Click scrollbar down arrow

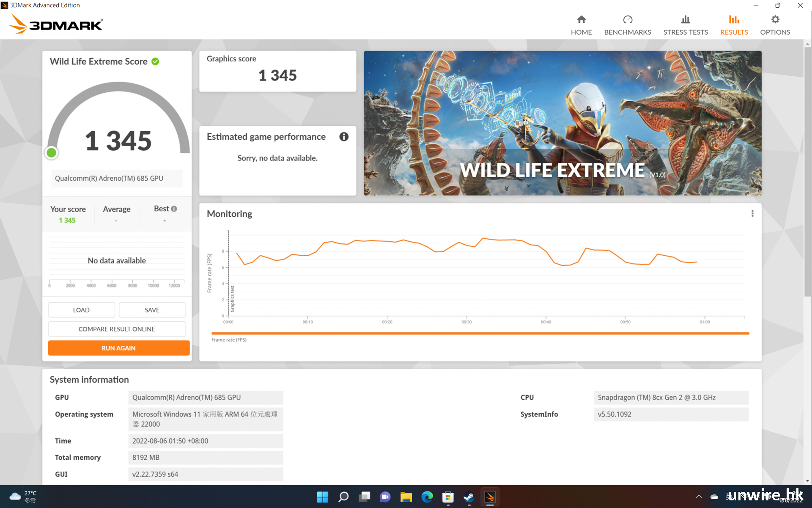click(807, 481)
